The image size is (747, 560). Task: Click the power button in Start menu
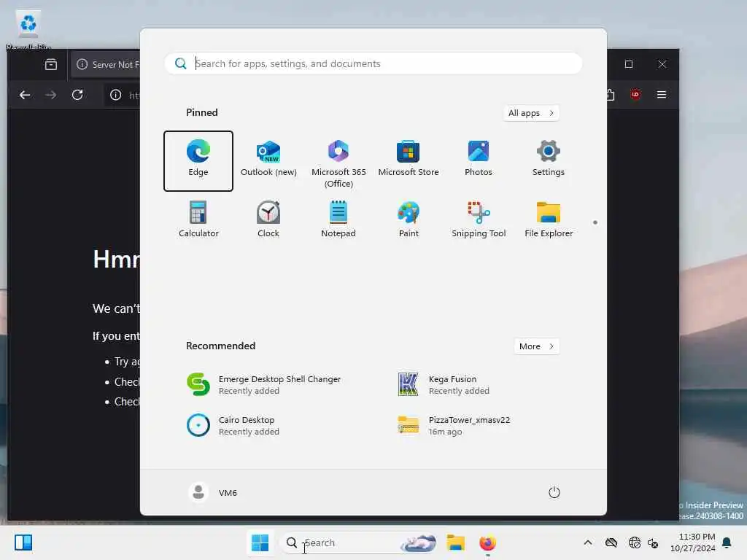(554, 492)
